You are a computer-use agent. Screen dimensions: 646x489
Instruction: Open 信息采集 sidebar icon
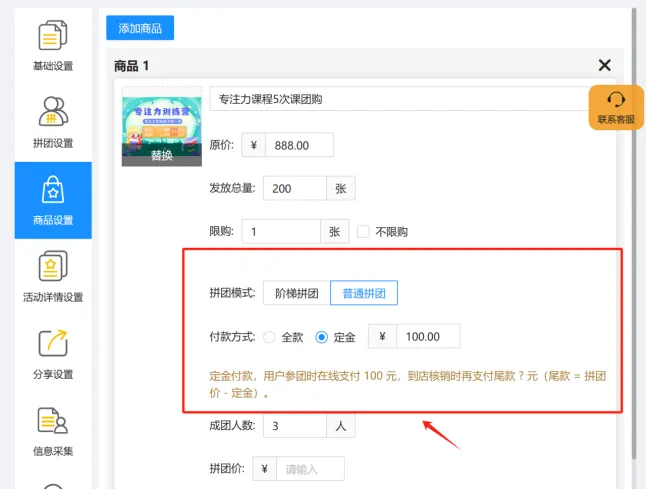click(53, 429)
